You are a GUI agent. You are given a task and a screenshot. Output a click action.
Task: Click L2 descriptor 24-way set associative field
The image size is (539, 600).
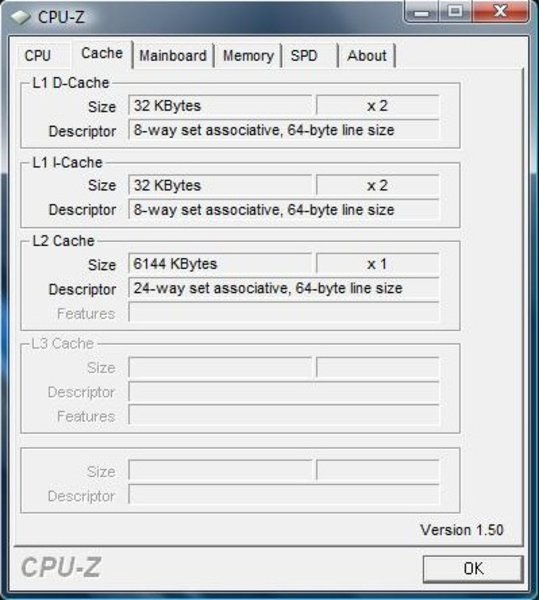point(283,288)
